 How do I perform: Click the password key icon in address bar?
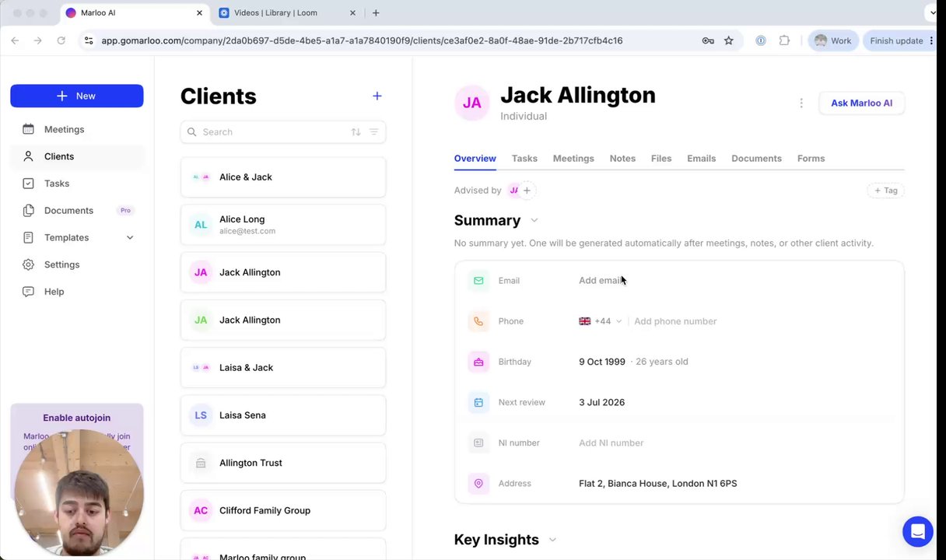coord(708,40)
